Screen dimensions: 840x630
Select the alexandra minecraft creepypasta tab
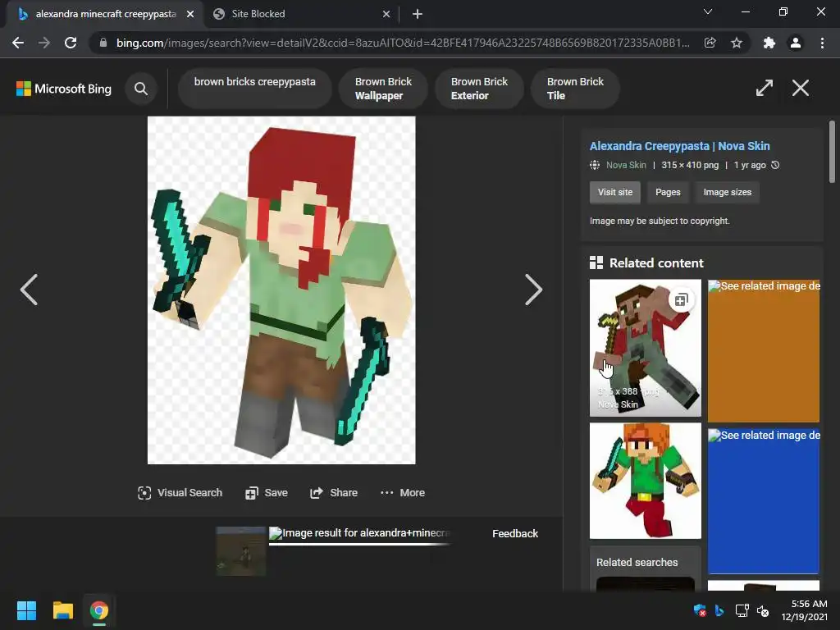pos(105,14)
